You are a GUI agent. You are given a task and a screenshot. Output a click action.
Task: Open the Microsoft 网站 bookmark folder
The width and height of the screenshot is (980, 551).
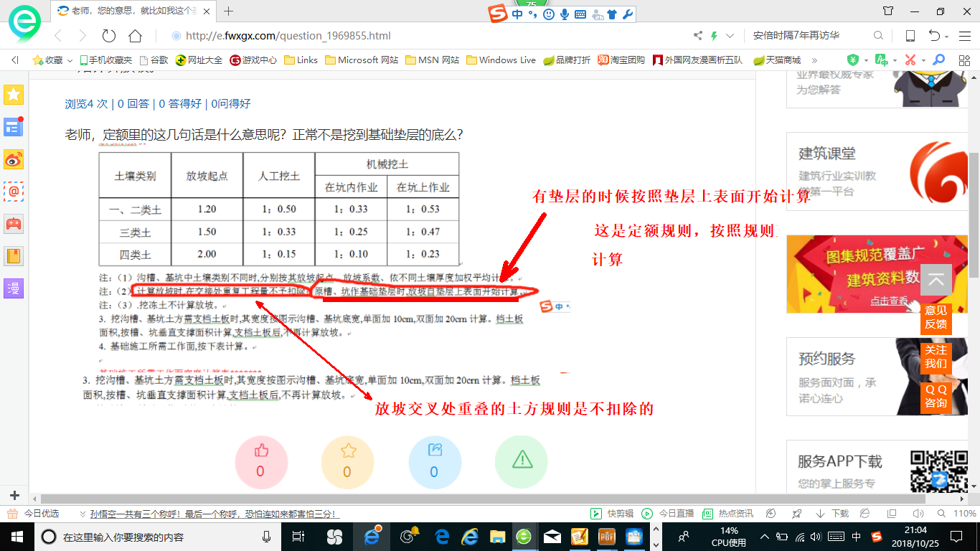[x=362, y=60]
